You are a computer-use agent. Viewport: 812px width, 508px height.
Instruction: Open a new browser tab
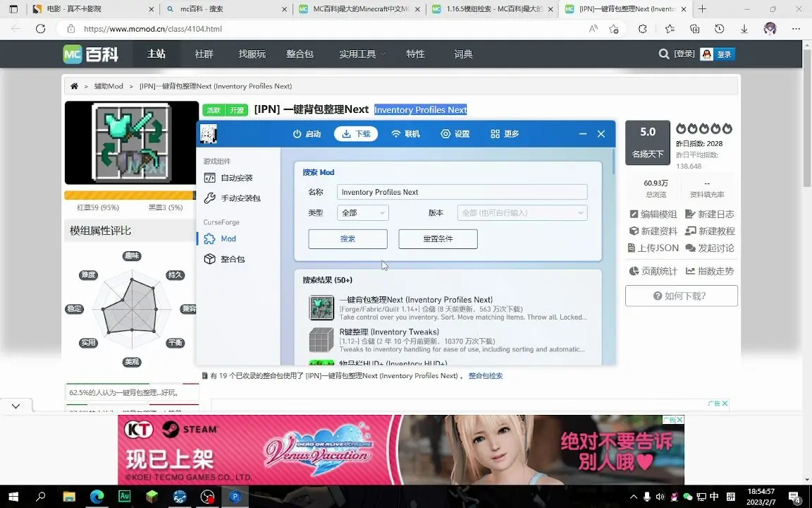point(702,8)
